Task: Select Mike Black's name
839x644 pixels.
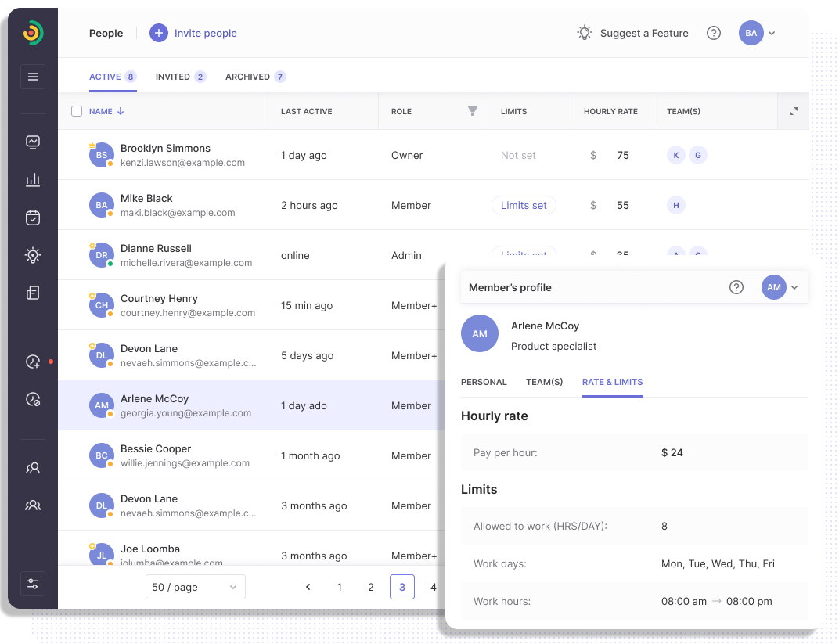Action: click(x=146, y=199)
